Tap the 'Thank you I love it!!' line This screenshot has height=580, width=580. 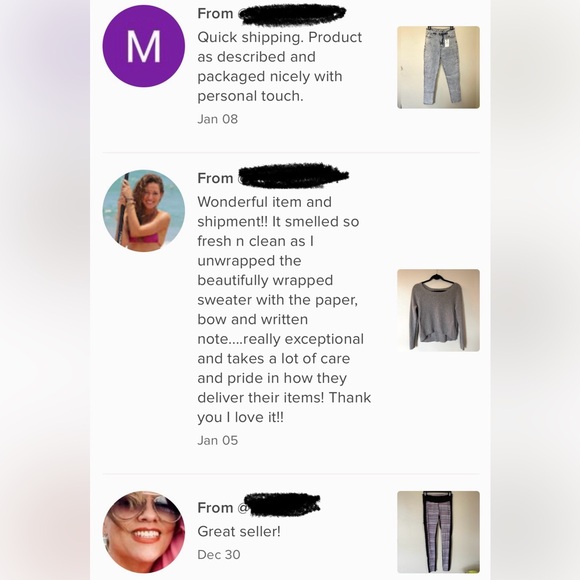click(284, 408)
